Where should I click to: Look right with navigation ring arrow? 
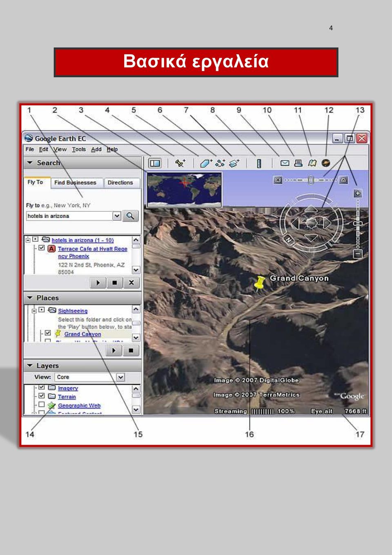(x=327, y=223)
